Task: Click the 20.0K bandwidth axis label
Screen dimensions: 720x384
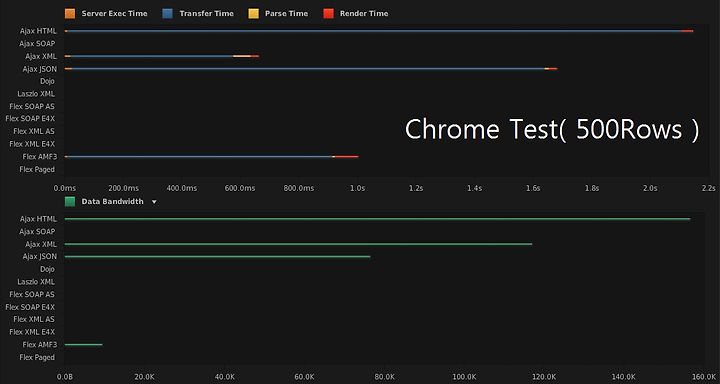Action: (145, 377)
